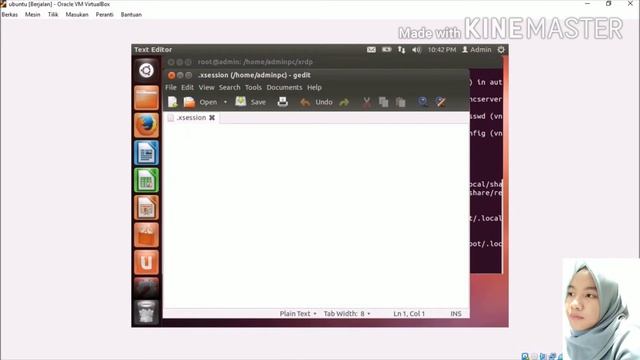Click the battery indicator icon
640x360 pixels.
pos(386,50)
